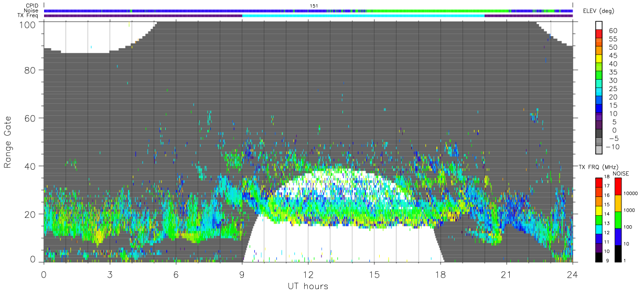The image size is (644, 297).
Task: Click the TX Freq row label
Action: (x=27, y=15)
